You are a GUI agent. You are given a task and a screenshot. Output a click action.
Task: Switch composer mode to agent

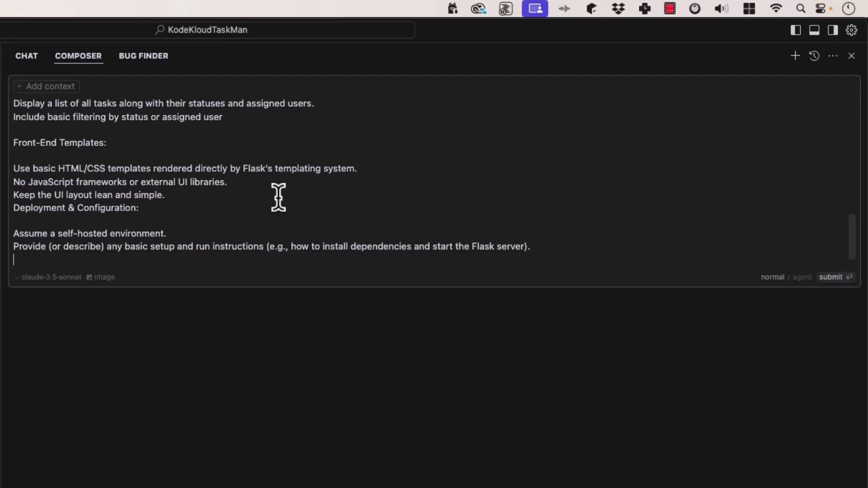802,277
